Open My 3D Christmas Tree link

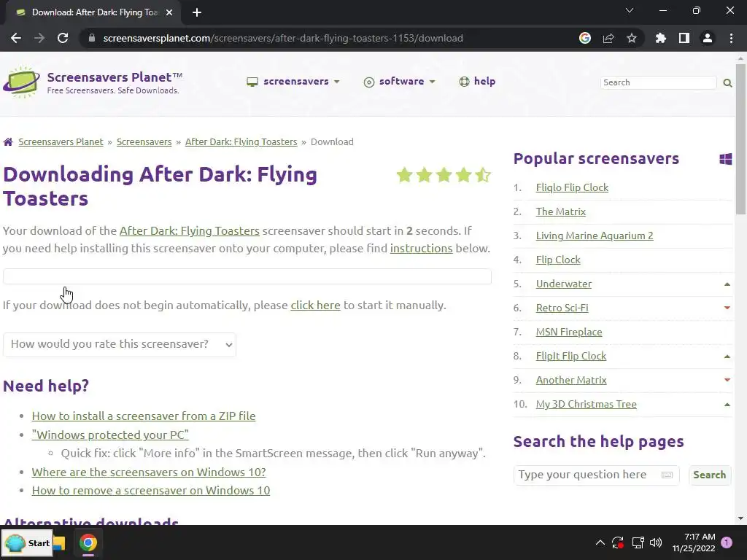(586, 404)
